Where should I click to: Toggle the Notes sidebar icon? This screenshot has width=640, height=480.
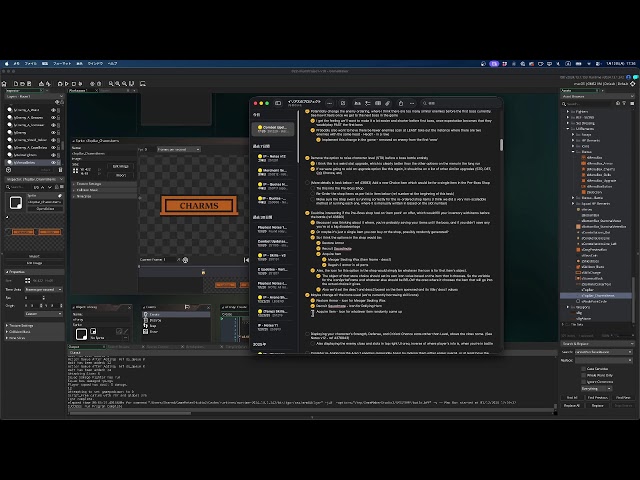click(278, 103)
